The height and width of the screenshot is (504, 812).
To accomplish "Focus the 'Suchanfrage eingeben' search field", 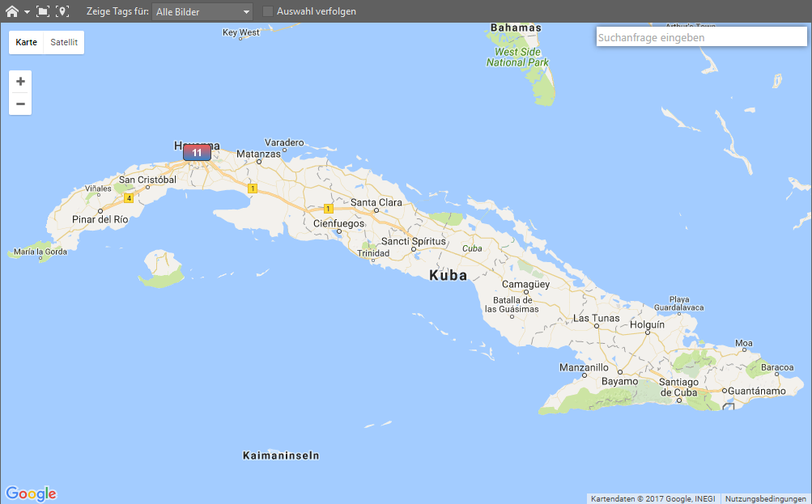I will coord(702,37).
